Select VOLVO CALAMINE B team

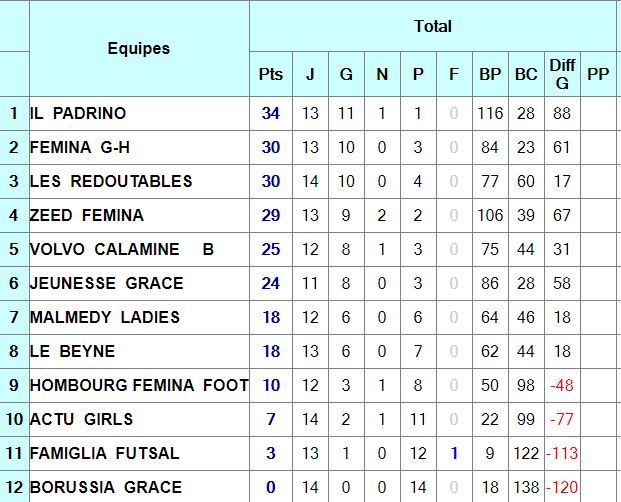coord(122,249)
